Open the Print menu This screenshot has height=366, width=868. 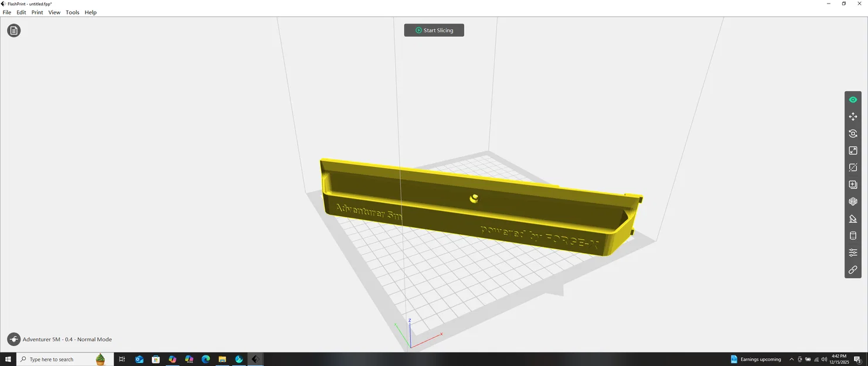coord(37,12)
